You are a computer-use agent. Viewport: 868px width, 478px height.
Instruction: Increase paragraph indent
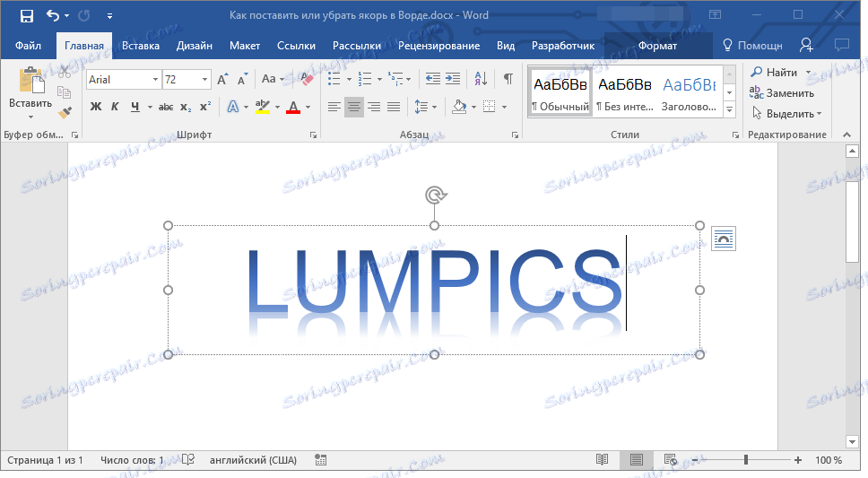tap(453, 79)
